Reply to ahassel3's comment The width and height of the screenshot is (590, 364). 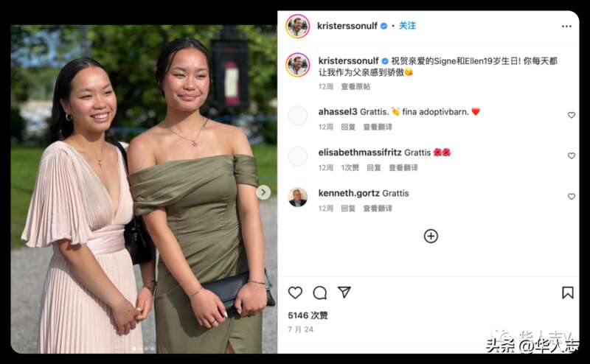click(x=348, y=127)
